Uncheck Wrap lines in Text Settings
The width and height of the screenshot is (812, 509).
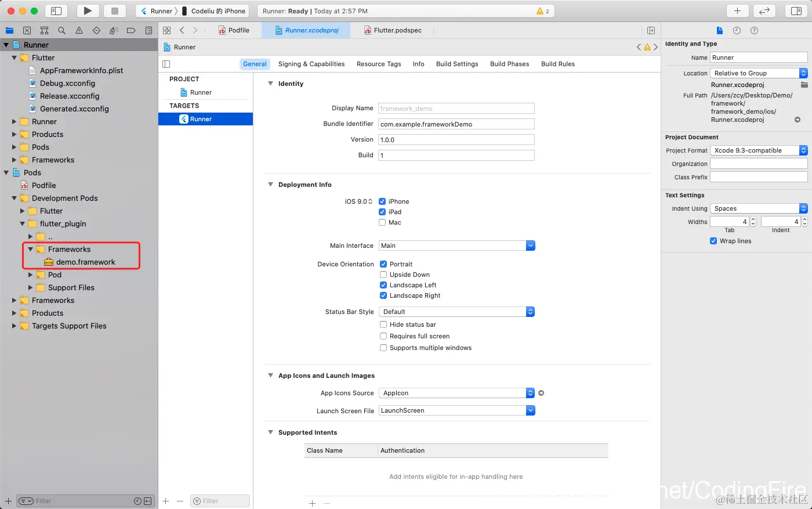[x=713, y=241]
